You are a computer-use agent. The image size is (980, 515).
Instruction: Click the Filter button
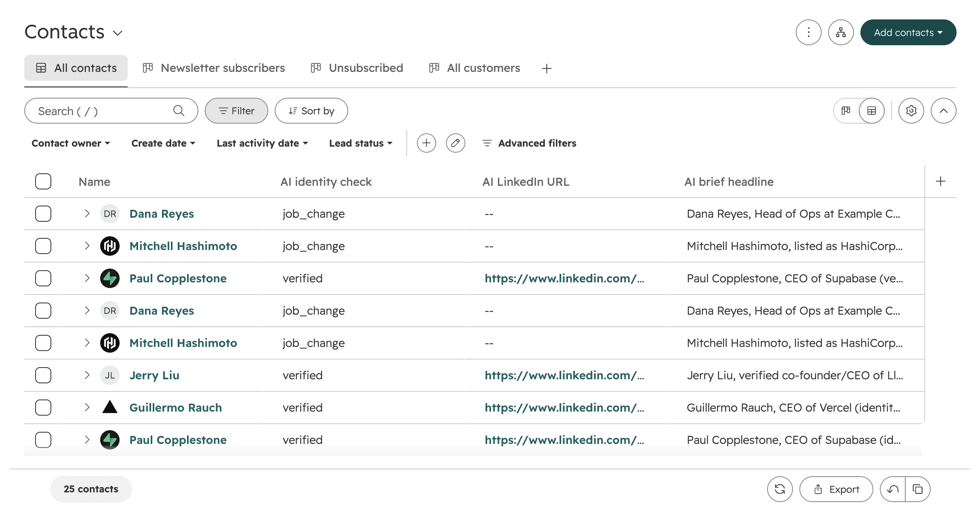pos(236,111)
